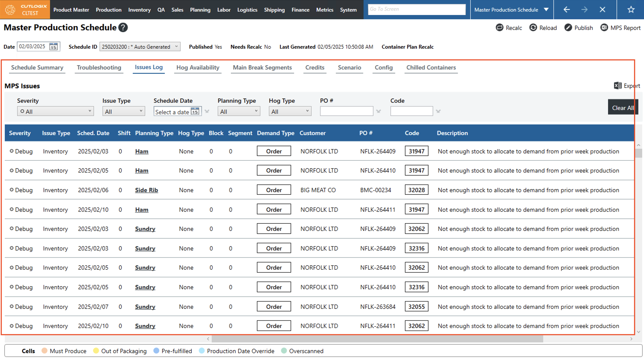Open the help question mark icon
Viewport: 644px width, 360px height.
point(123,27)
